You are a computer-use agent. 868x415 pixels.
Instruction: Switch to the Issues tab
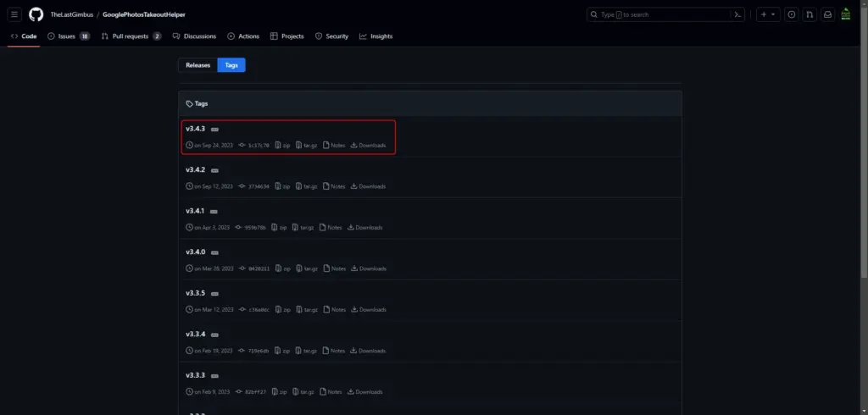69,36
